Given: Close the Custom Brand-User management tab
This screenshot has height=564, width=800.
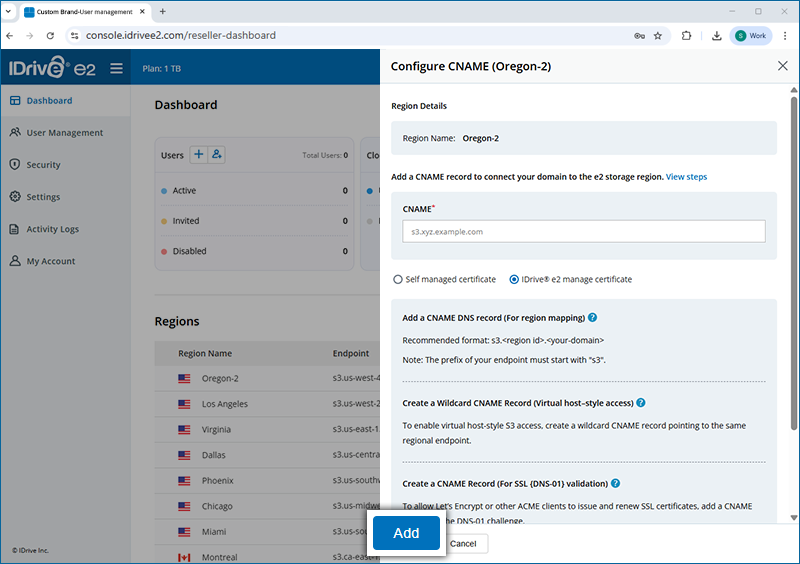Looking at the screenshot, I should tap(142, 11).
